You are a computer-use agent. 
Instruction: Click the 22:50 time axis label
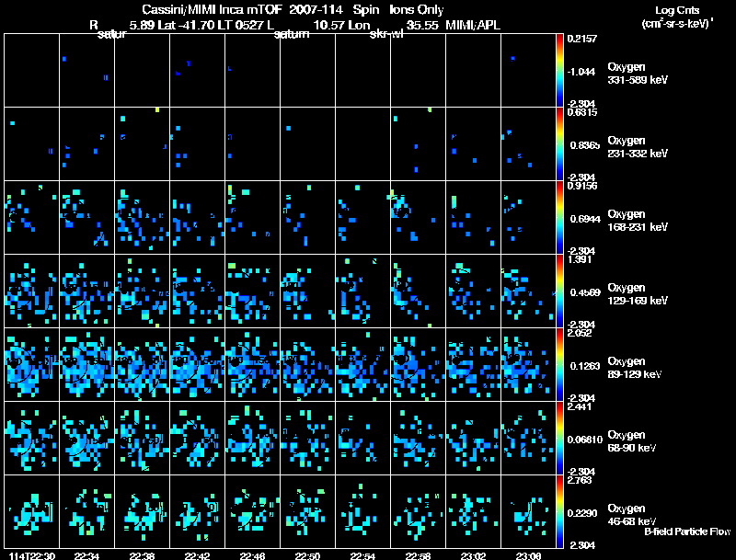pos(307,555)
